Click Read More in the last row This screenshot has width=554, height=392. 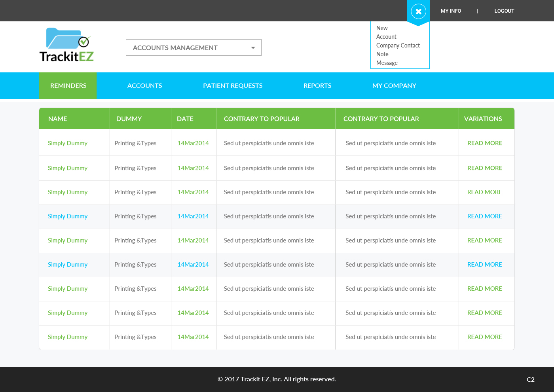tap(484, 337)
